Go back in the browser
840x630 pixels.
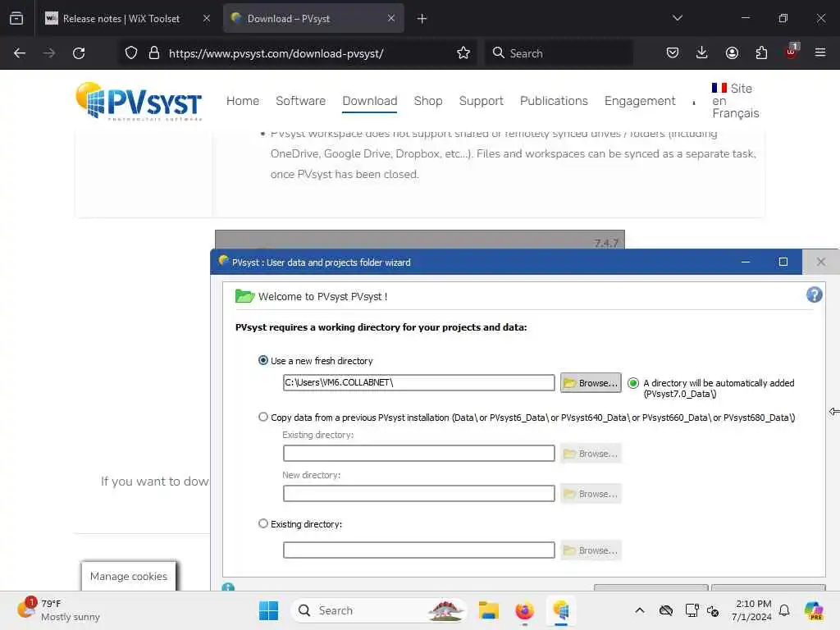20,53
